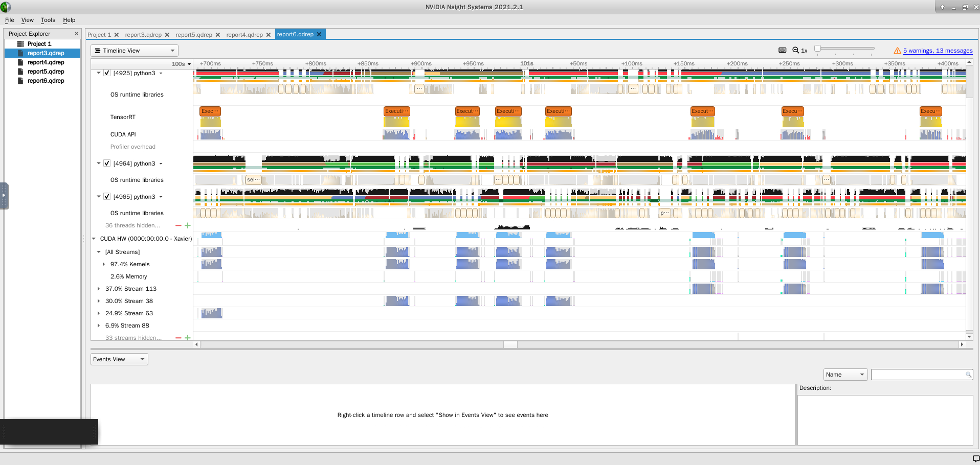Expand the 97.4% Kernels row

point(104,264)
